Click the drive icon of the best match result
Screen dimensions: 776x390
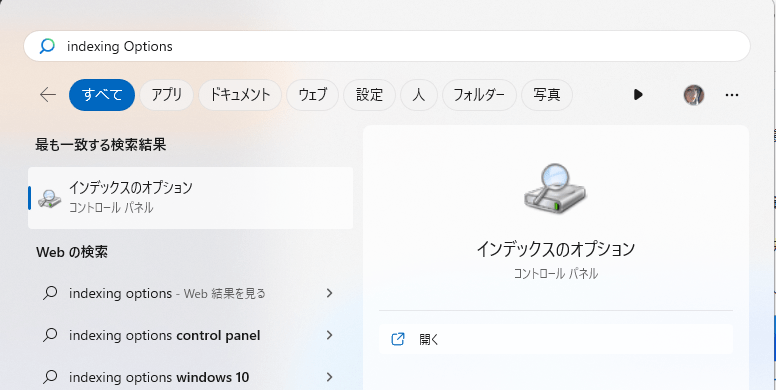pyautogui.click(x=49, y=198)
